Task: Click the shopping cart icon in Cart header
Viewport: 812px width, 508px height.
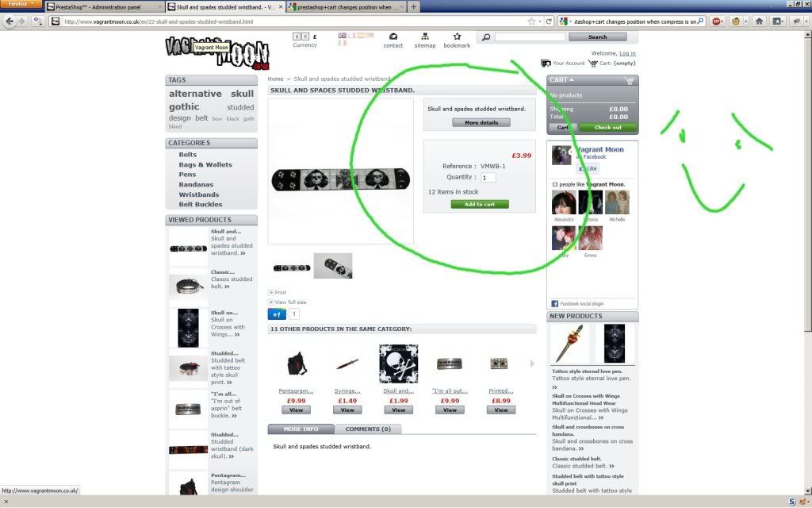Action: coord(630,80)
